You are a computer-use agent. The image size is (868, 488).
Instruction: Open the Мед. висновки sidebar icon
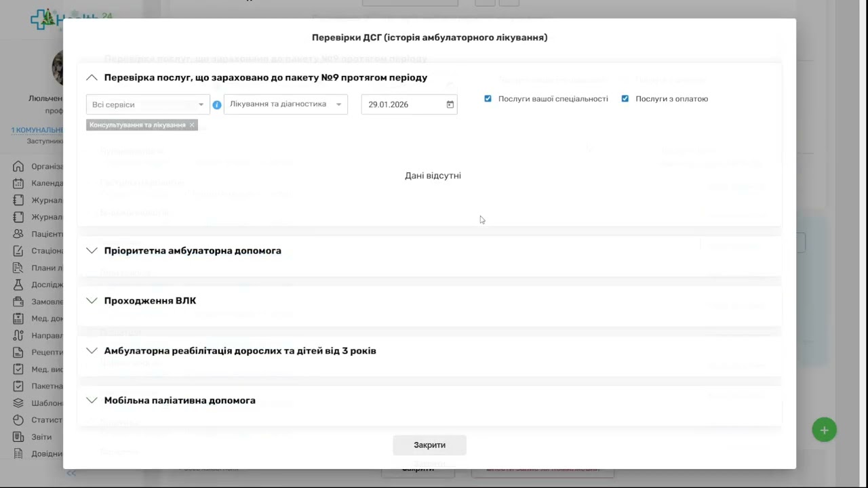coord(18,369)
